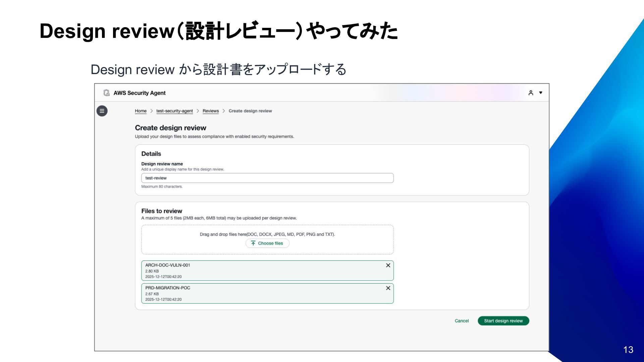Click Create design review breadcrumb text

pos(250,111)
